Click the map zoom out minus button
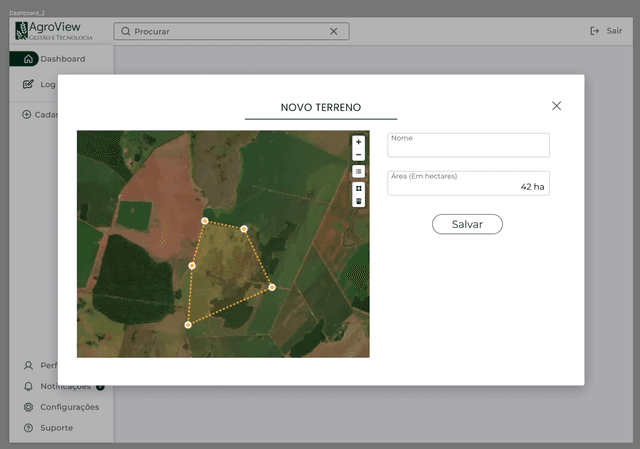 [x=358, y=155]
